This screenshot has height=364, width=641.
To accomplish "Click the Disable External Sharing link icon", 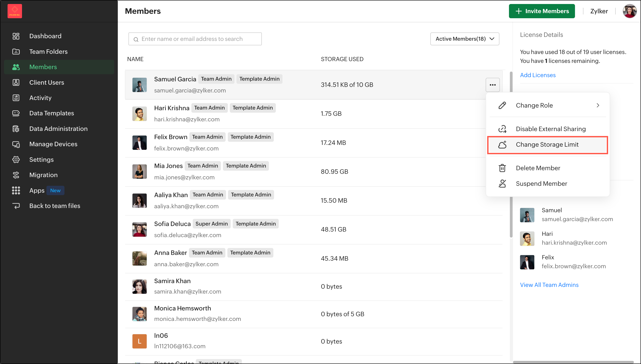I will coord(502,129).
